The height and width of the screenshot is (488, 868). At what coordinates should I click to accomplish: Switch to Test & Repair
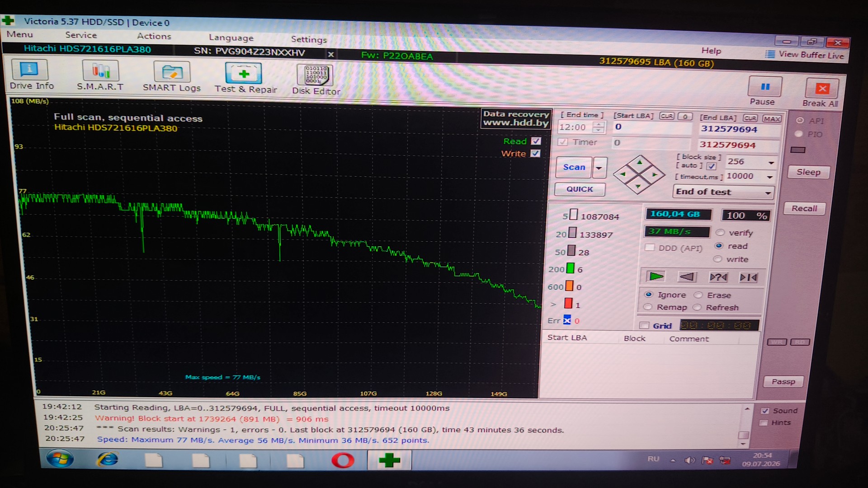pyautogui.click(x=245, y=78)
